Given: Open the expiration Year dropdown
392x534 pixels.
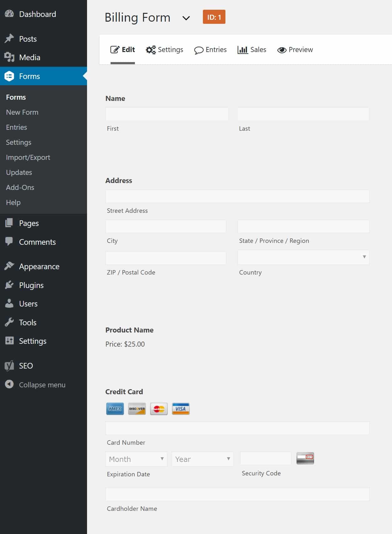Looking at the screenshot, I should [203, 459].
